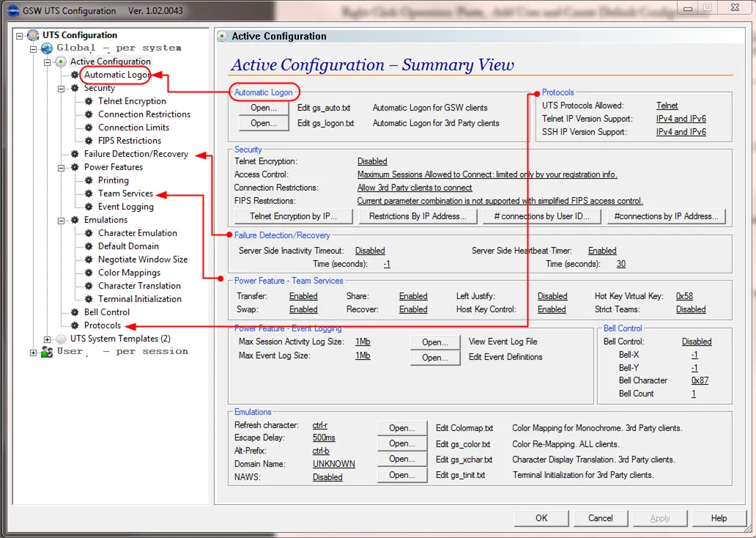
Task: Click the gear icon beside Automatic Logon
Action: click(75, 75)
